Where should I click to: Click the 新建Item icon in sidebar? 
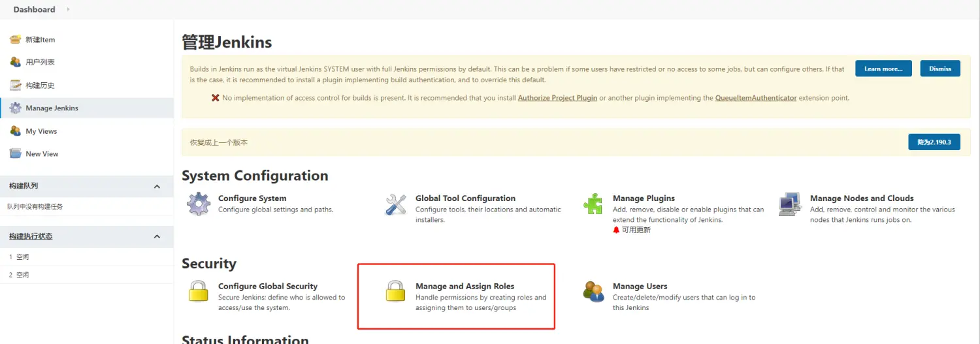pos(16,40)
